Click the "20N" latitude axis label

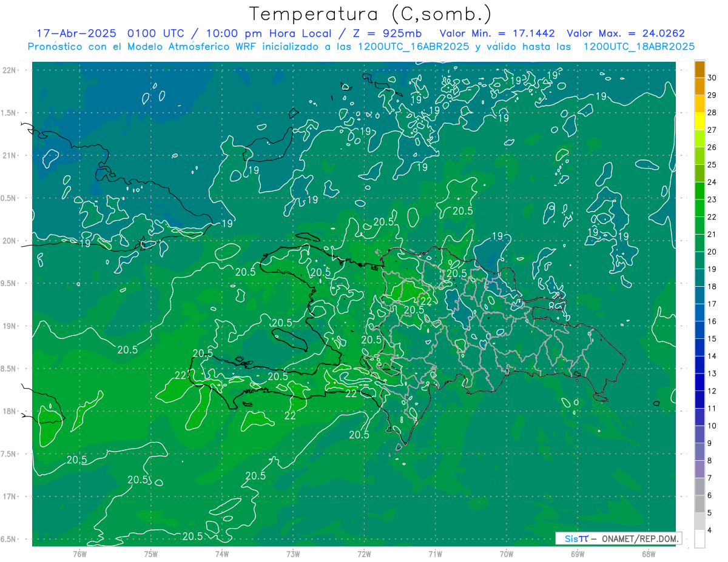8,241
